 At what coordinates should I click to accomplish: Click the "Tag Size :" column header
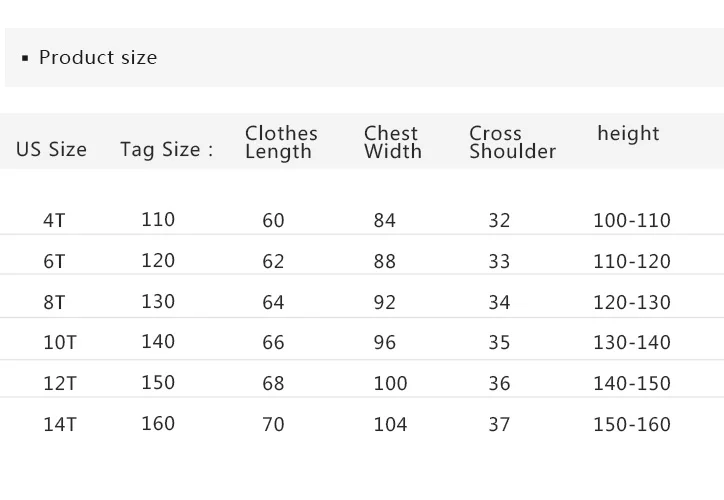click(x=167, y=150)
